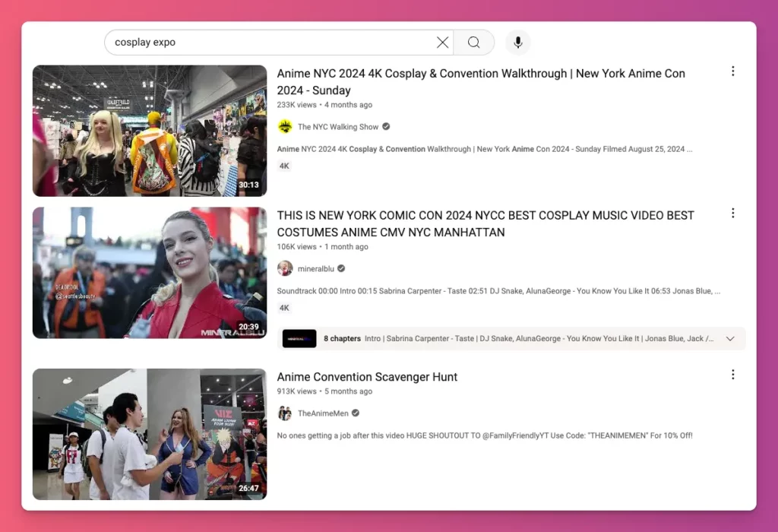The image size is (778, 532).
Task: Click the NYCC cosplay video thumbnail
Action: [150, 272]
